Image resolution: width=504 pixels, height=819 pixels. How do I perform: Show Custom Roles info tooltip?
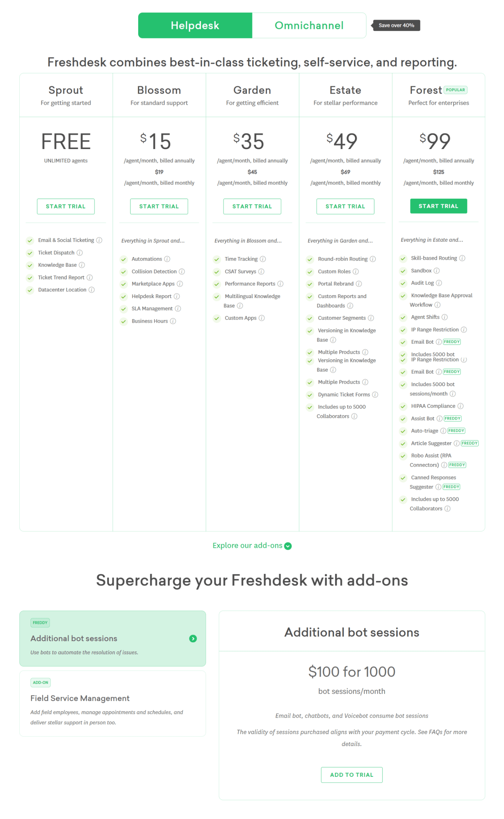pyautogui.click(x=356, y=271)
